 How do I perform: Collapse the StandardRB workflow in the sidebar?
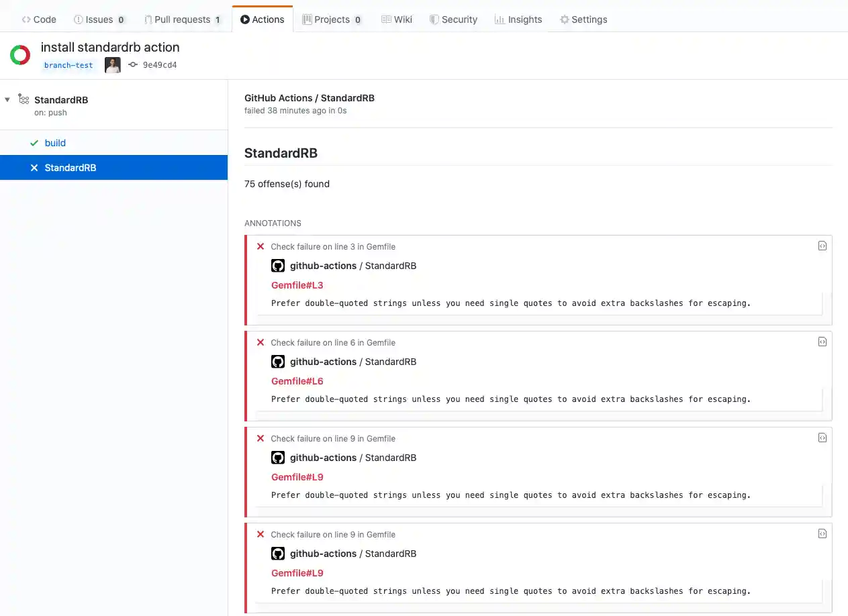[7, 99]
